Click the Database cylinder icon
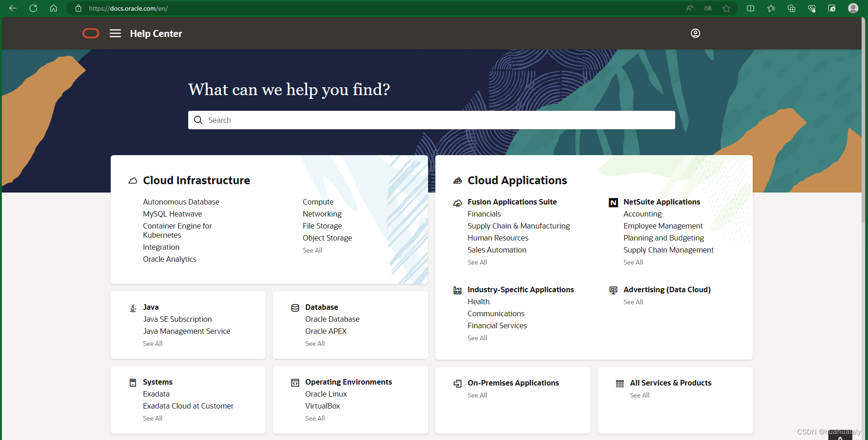The width and height of the screenshot is (868, 440). coord(295,308)
